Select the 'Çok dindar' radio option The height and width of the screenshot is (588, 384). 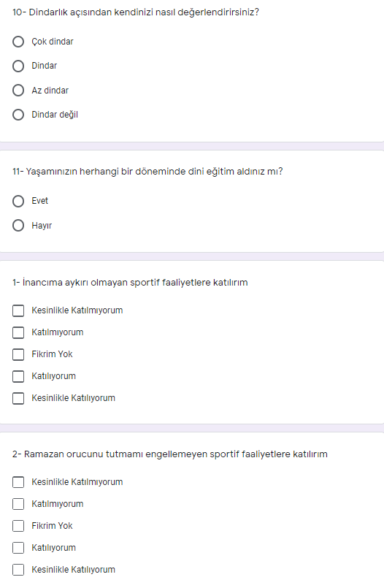point(18,41)
